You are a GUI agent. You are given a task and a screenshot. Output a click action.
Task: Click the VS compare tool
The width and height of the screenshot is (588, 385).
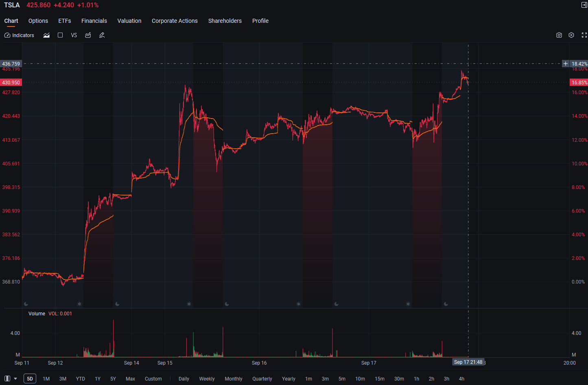point(74,35)
